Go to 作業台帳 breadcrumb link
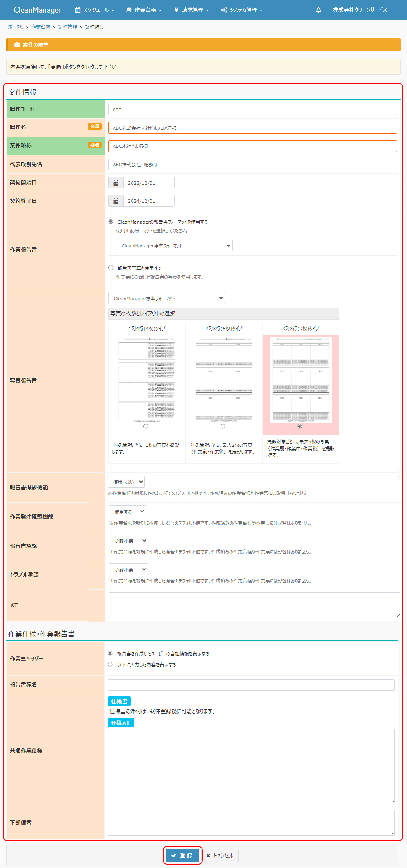Screen dimensions: 407x868 [x=41, y=27]
